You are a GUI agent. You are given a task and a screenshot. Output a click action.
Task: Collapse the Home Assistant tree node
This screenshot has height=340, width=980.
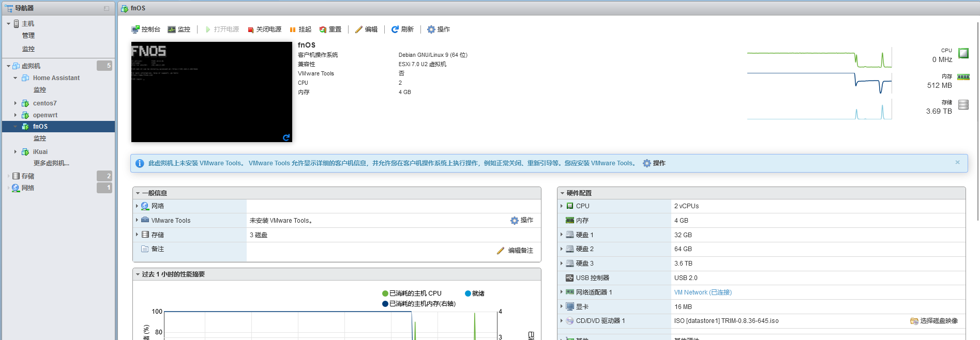(x=15, y=78)
